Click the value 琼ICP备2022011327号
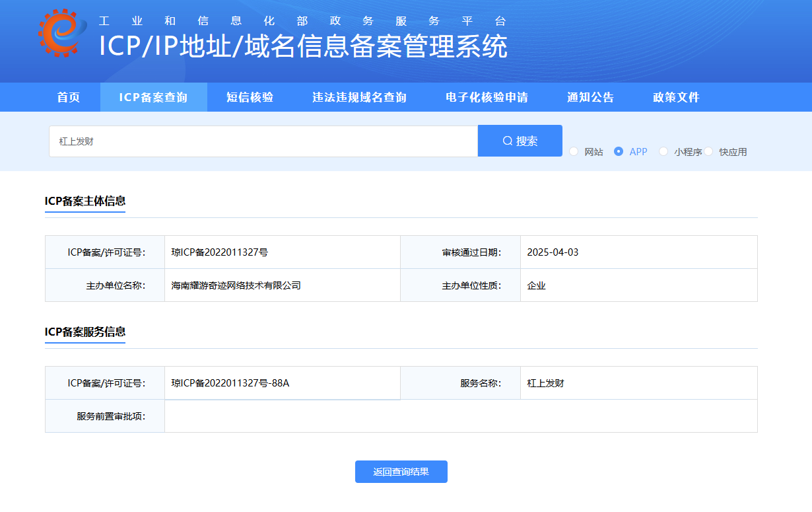The image size is (812, 512). [219, 252]
